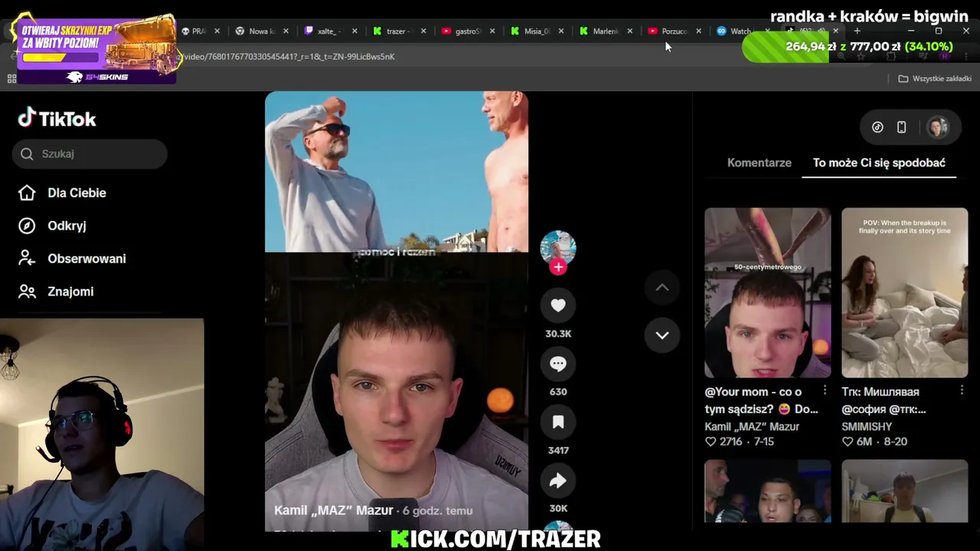Viewport: 980px width, 551px height.
Task: Follow the creator with the red plus
Action: point(558,266)
